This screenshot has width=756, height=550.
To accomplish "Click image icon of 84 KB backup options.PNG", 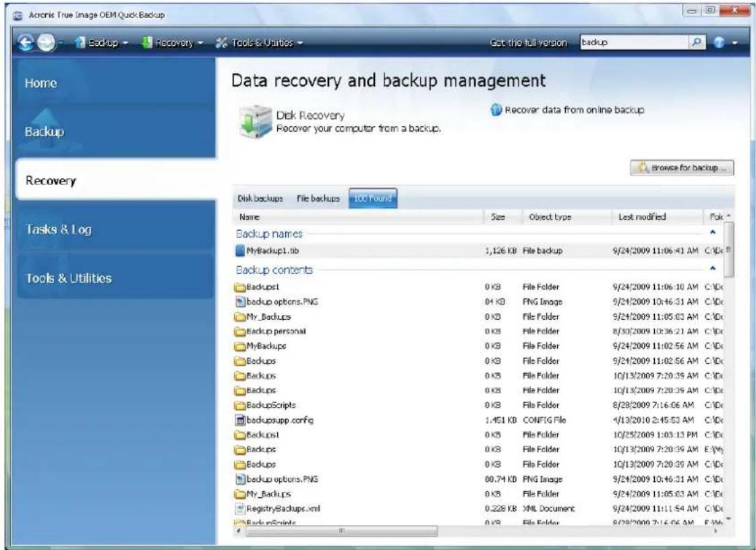I will tap(240, 302).
